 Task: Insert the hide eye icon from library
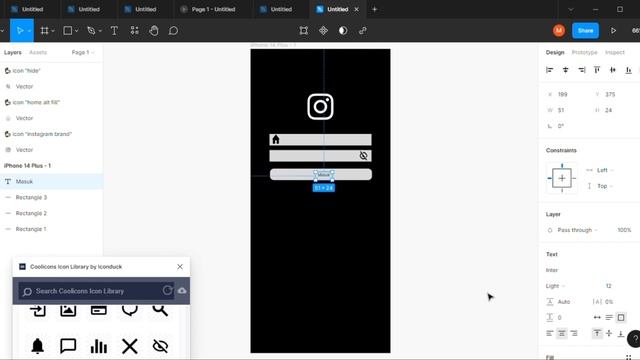[x=160, y=346]
